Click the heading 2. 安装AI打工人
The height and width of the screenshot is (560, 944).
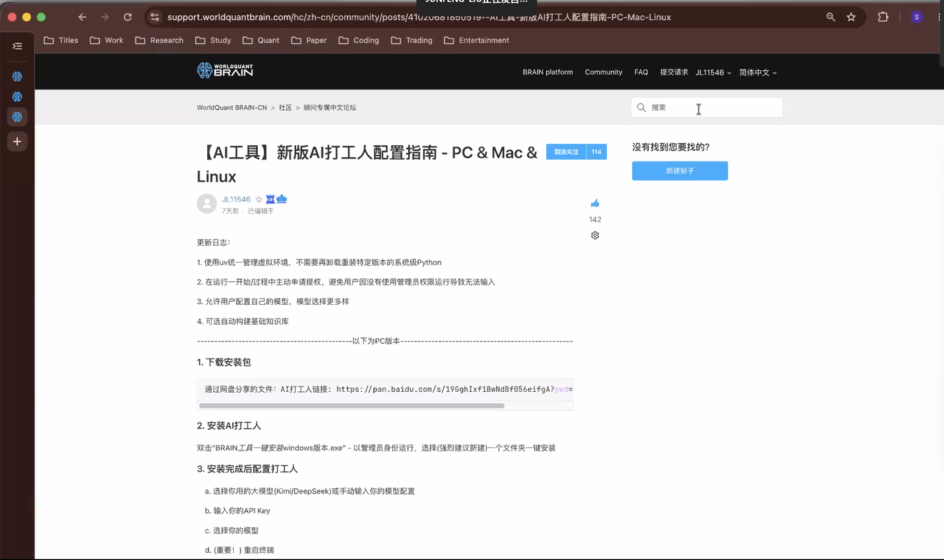tap(229, 426)
